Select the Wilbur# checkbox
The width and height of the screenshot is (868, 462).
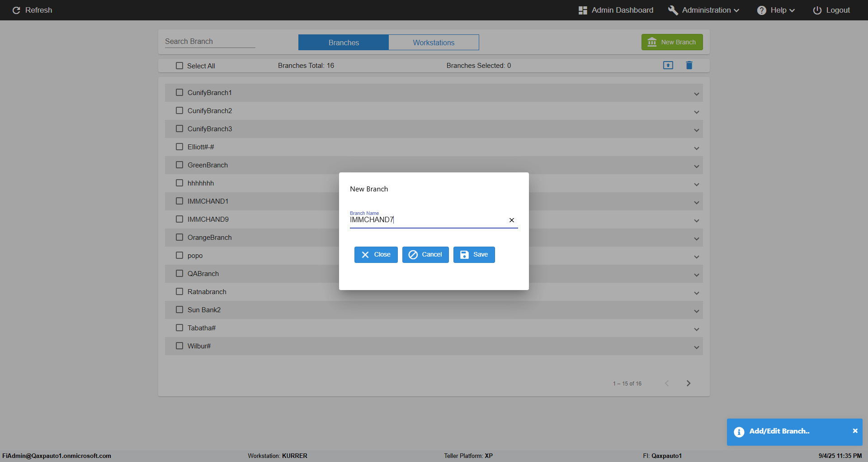pyautogui.click(x=179, y=346)
